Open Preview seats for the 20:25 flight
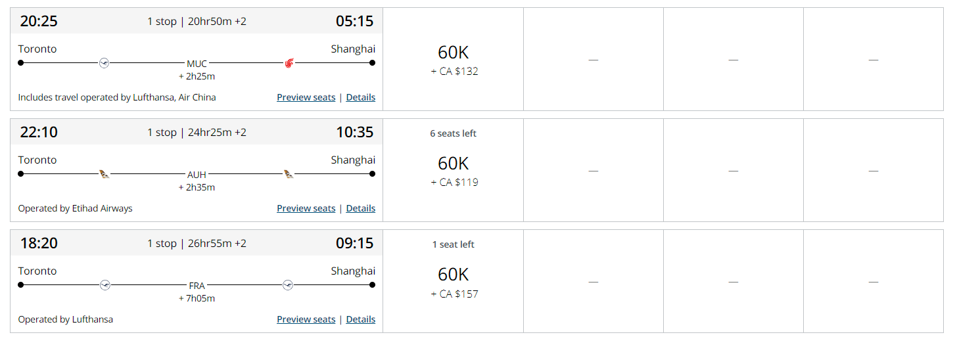 pyautogui.click(x=306, y=97)
